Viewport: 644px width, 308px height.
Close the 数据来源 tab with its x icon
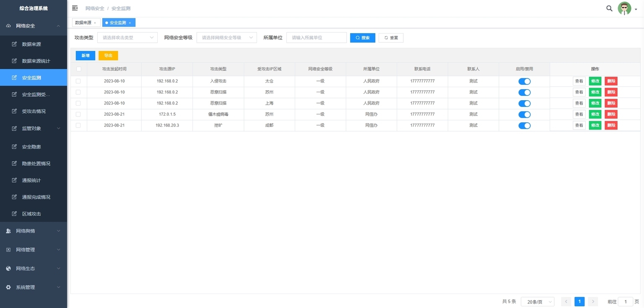(x=95, y=23)
